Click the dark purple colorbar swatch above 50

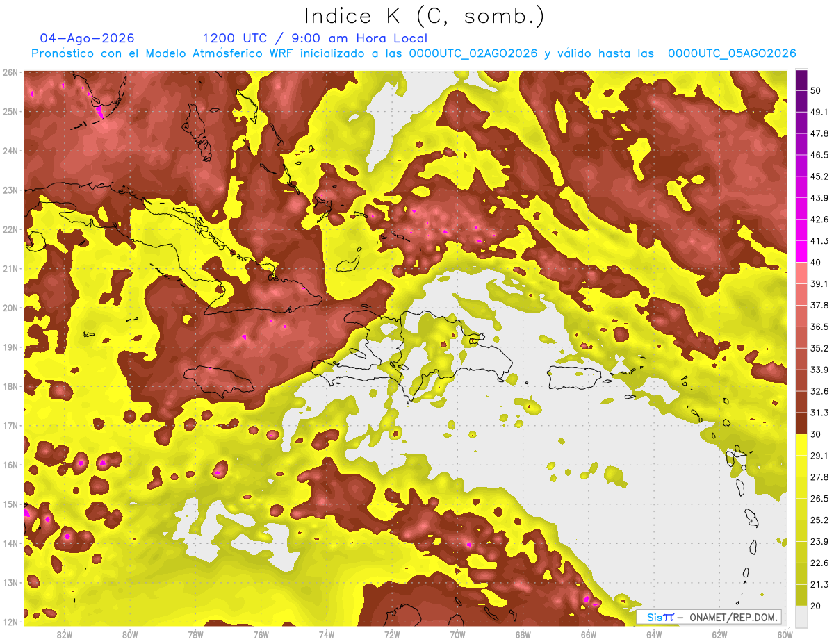click(802, 79)
